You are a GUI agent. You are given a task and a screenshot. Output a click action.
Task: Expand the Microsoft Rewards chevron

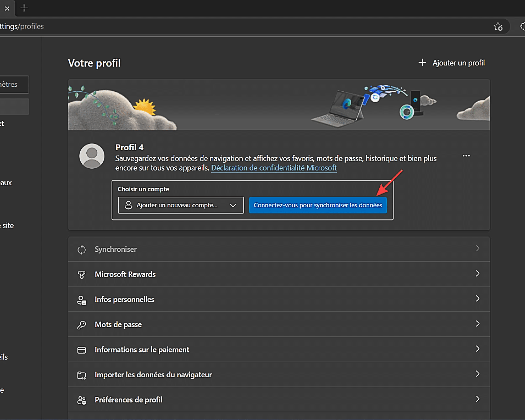pos(478,274)
